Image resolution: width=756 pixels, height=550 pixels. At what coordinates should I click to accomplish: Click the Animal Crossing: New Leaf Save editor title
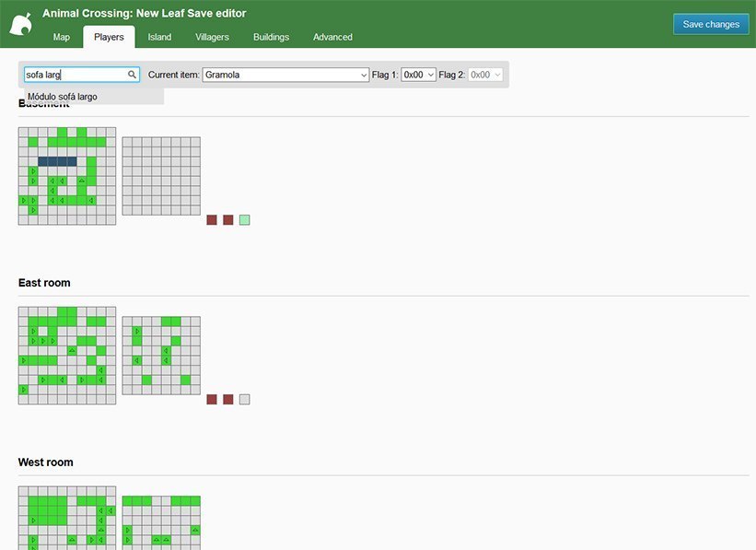(x=145, y=14)
